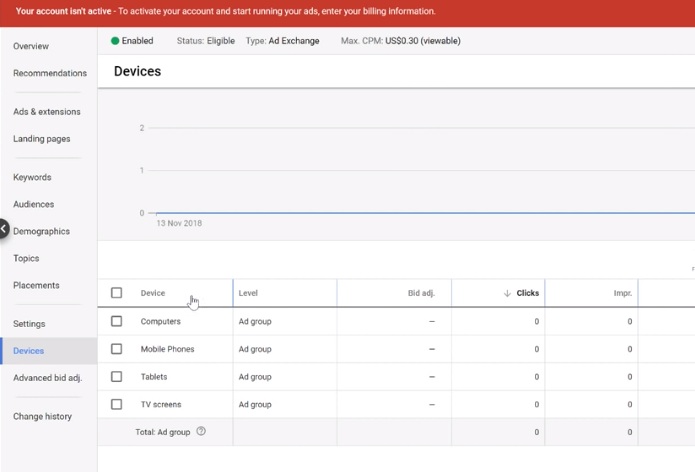
Task: Click the Tablets device name
Action: 154,377
